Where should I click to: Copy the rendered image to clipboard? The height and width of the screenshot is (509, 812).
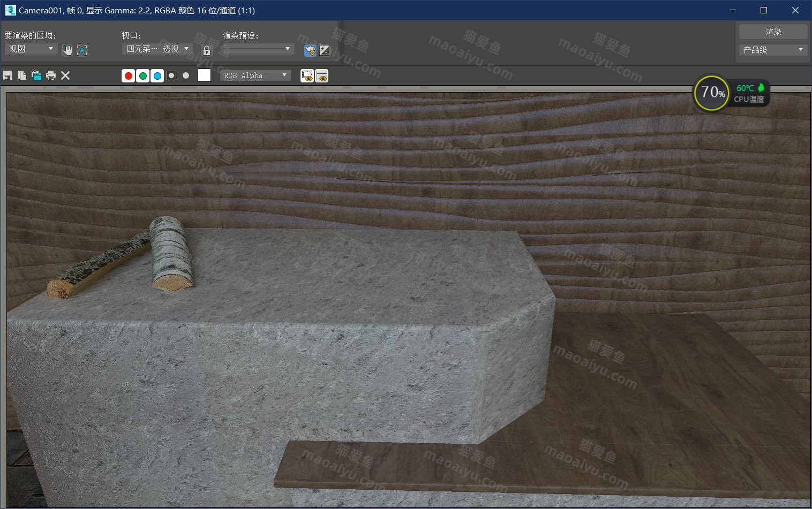[22, 75]
